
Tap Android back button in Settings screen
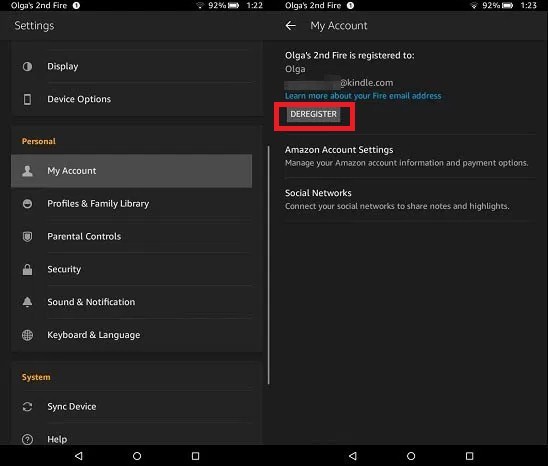[x=79, y=456]
